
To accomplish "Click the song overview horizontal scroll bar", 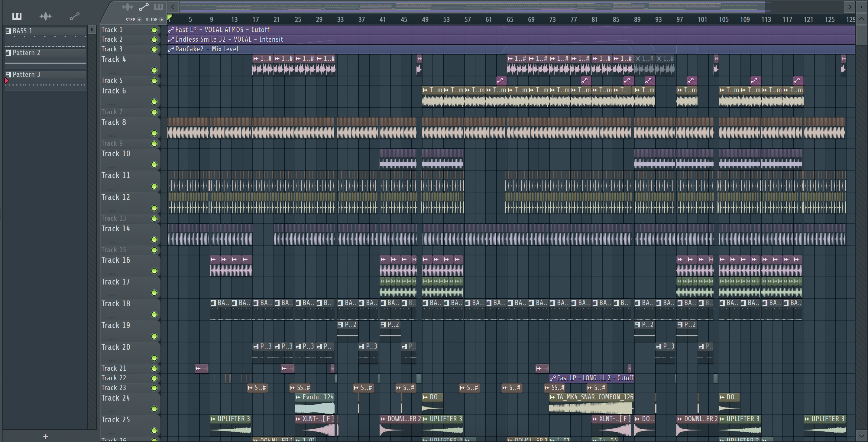I will (472, 6).
